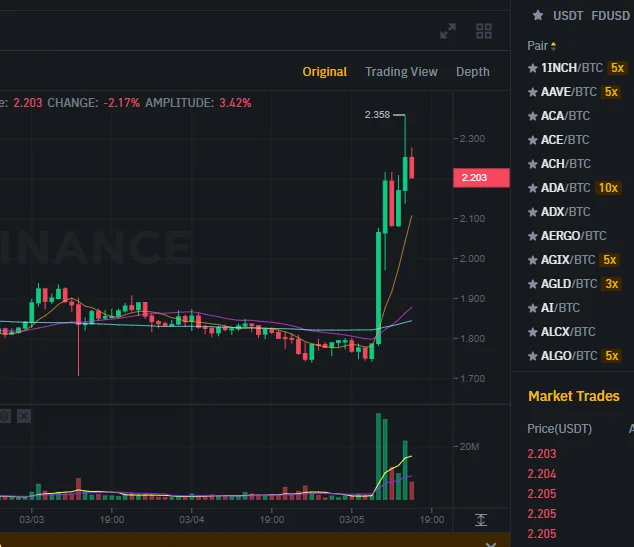The height and width of the screenshot is (547, 634).
Task: Expand chart to fullscreen with arrows icon
Action: tap(448, 31)
